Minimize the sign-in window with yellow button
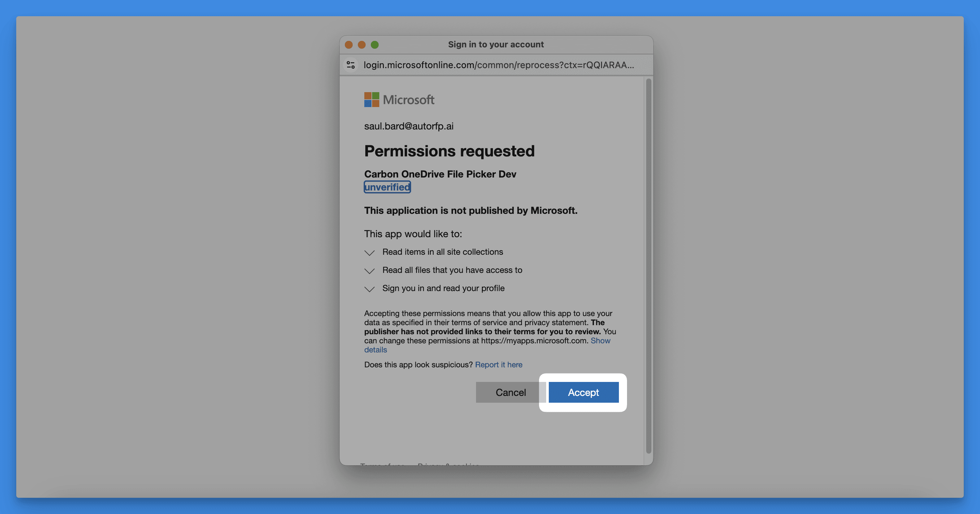Image resolution: width=980 pixels, height=514 pixels. [361, 45]
